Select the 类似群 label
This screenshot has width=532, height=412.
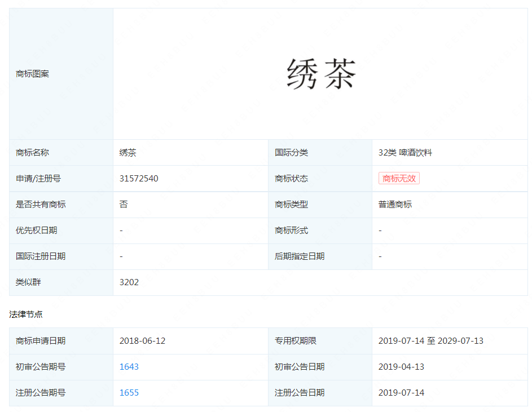pos(28,282)
